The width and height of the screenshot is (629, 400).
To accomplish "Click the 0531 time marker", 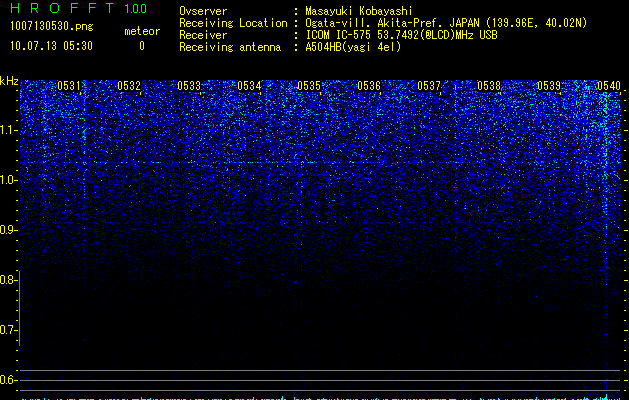I will click(x=69, y=86).
